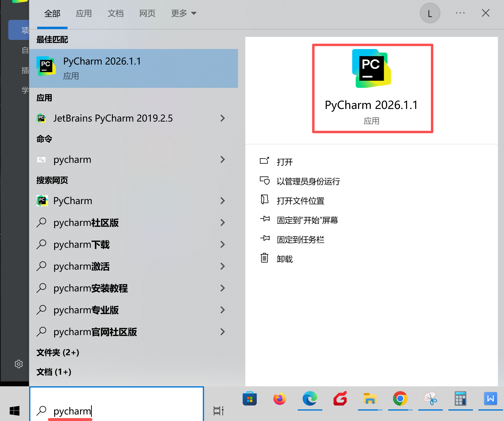Expand the pycharm安装教程 suggestion arrow
The width and height of the screenshot is (504, 421).
pos(222,288)
